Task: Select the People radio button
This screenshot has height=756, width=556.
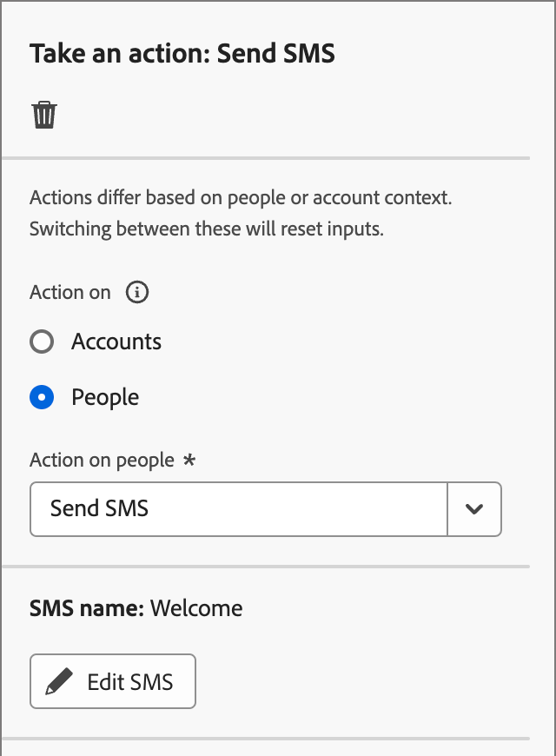Action: click(x=42, y=397)
